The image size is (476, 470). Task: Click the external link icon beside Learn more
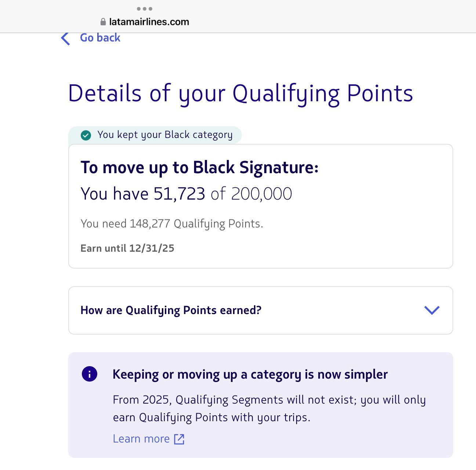(x=179, y=439)
